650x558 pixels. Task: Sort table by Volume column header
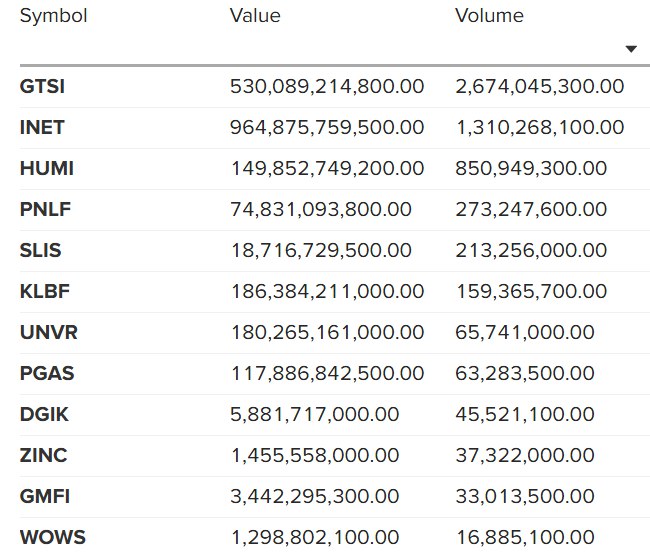coord(489,16)
